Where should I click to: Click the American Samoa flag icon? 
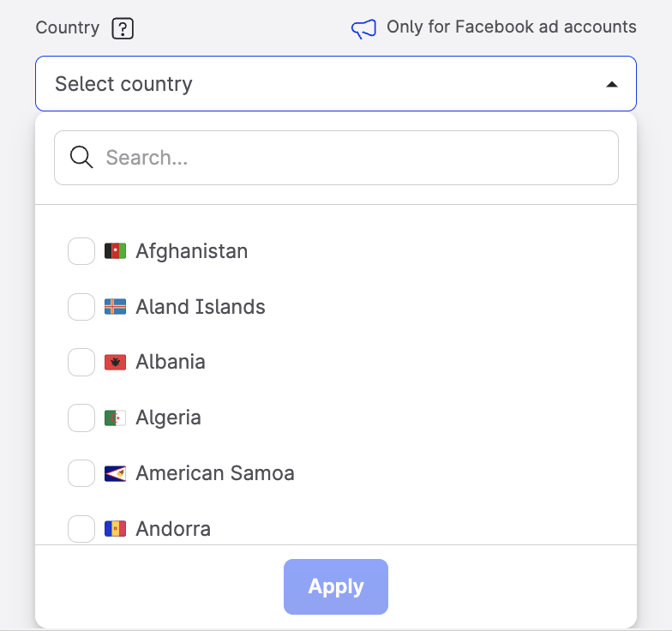[115, 473]
